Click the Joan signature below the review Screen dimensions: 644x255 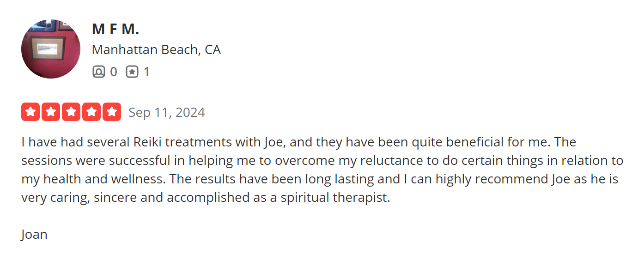coord(34,235)
